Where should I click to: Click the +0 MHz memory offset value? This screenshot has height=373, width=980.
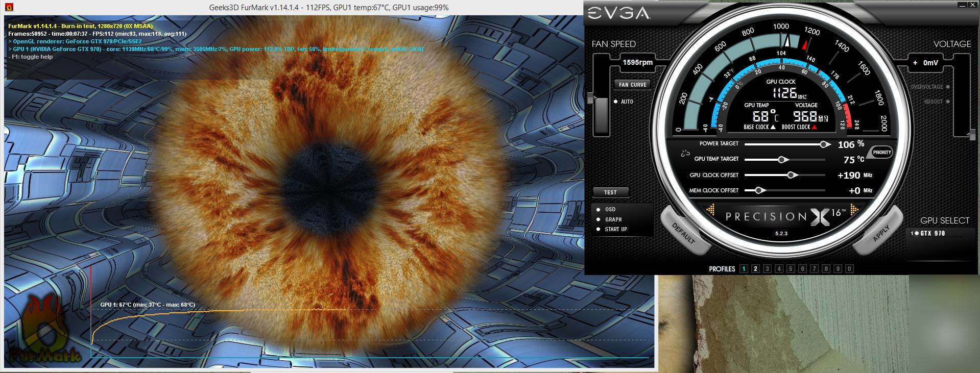pos(861,190)
